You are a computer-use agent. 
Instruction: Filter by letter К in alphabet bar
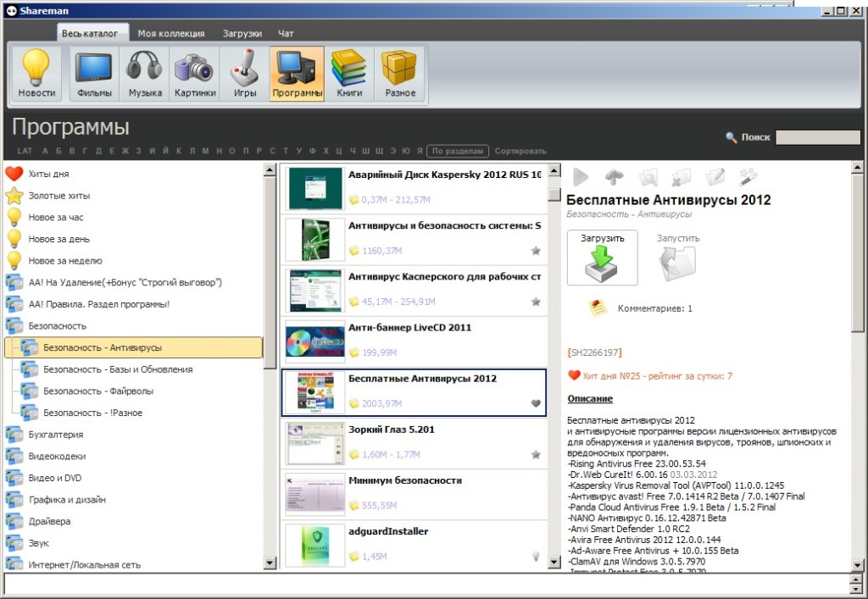point(178,151)
